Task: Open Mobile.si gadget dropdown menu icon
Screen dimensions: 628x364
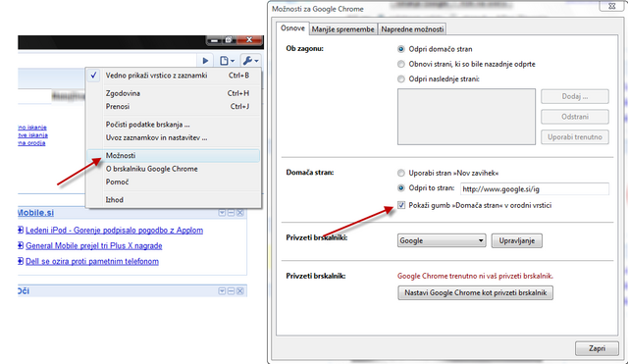Action: 222,213
